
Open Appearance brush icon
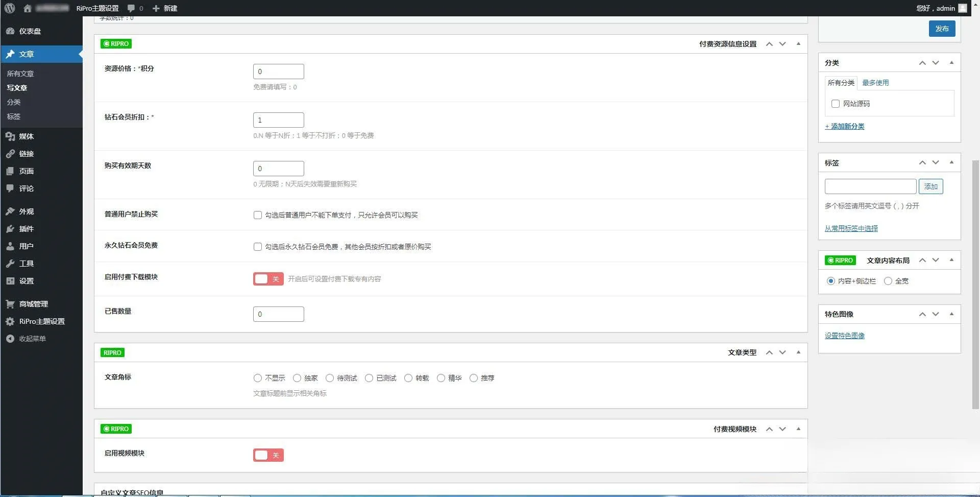[x=10, y=211]
